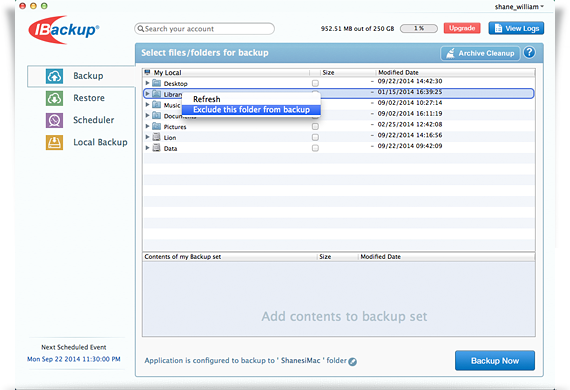This screenshot has width=570, height=390.
Task: Open the Restore cloud-download icon
Action: point(54,98)
